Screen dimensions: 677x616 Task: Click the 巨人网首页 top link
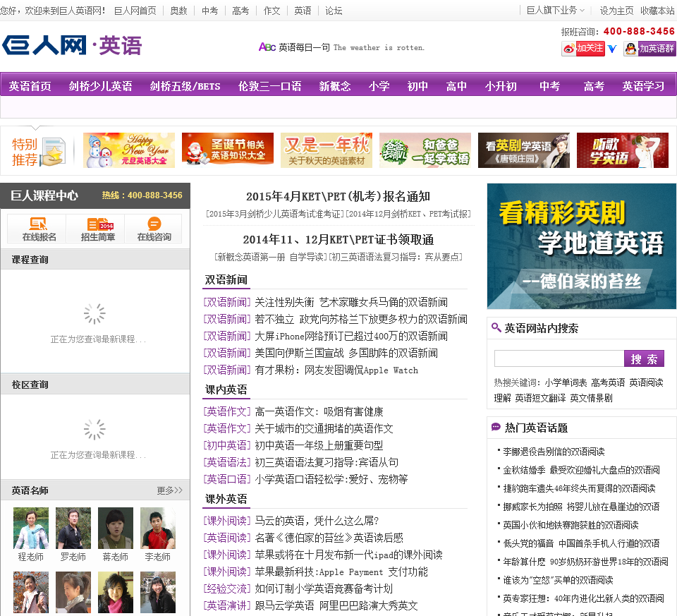point(135,11)
